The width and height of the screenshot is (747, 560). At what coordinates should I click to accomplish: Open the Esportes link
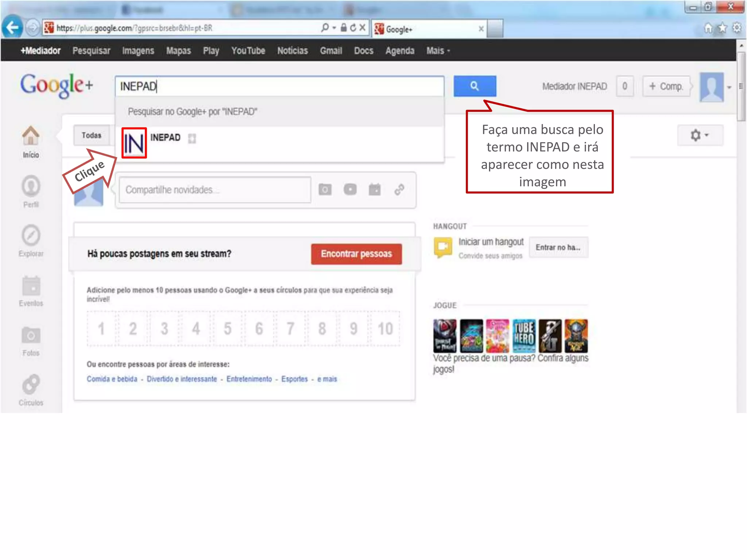pos(294,379)
